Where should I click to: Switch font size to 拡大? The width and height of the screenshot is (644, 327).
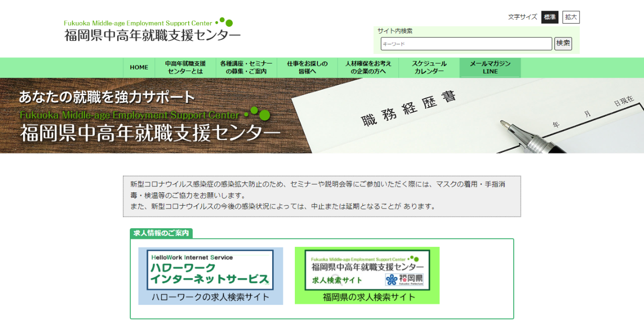[571, 17]
